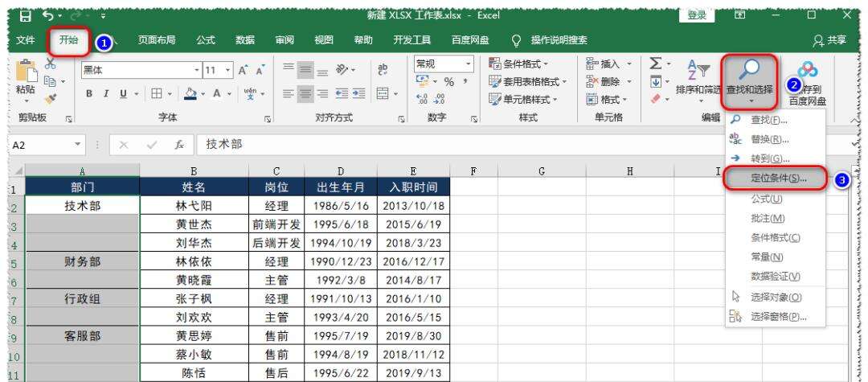Open the font size dropdown
The width and height of the screenshot is (868, 382).
228,70
